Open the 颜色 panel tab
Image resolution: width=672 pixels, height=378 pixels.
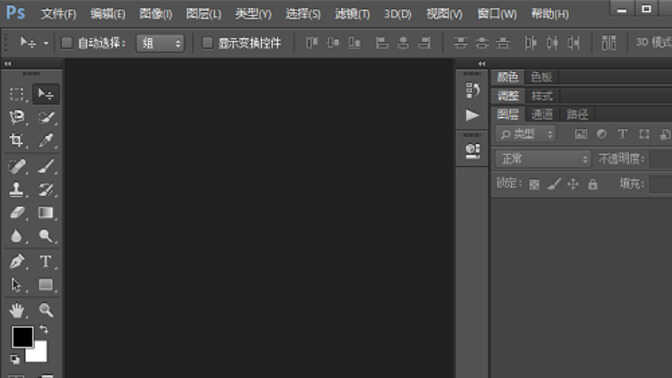tap(508, 77)
